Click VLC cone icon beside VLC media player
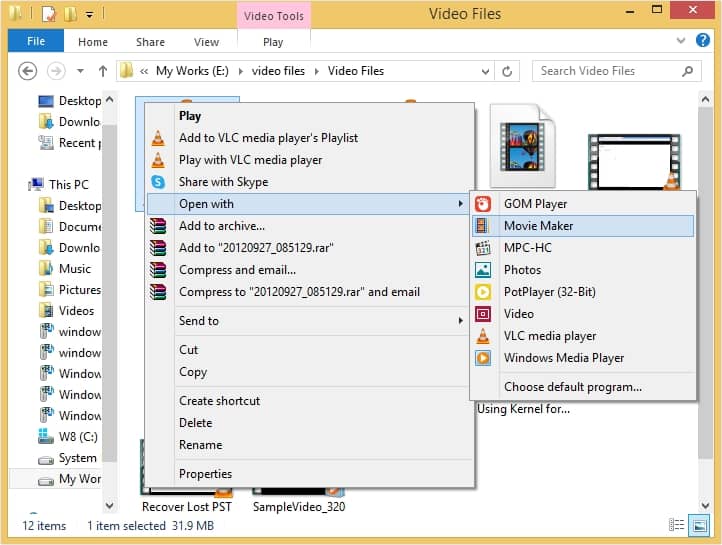Image resolution: width=722 pixels, height=545 pixels. [x=483, y=336]
